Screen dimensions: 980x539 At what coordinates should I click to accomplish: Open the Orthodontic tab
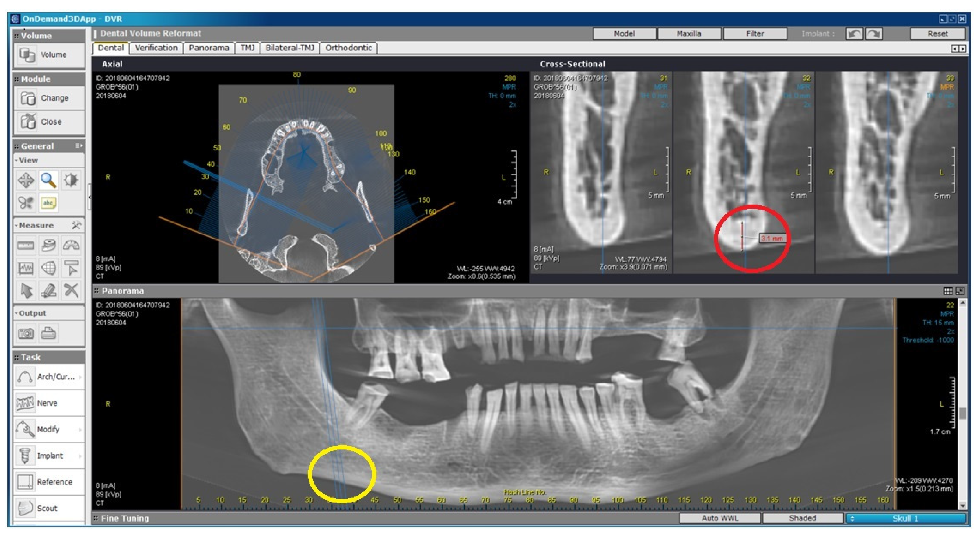(x=348, y=48)
